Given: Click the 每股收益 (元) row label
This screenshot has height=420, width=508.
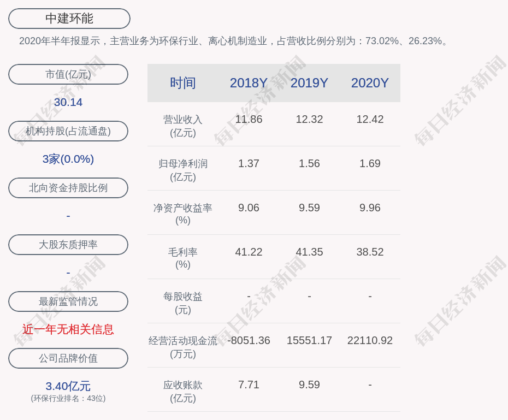Looking at the screenshot, I should 183,303.
